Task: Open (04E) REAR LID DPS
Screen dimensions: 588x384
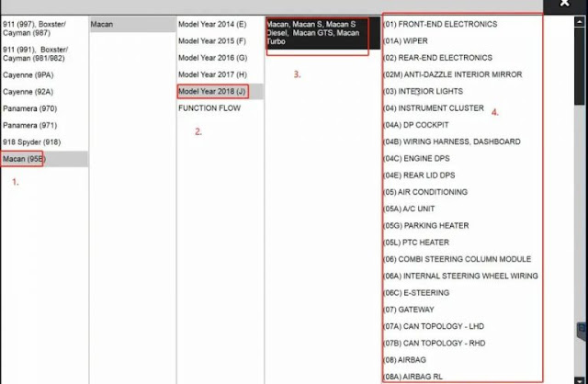Action: click(x=419, y=175)
